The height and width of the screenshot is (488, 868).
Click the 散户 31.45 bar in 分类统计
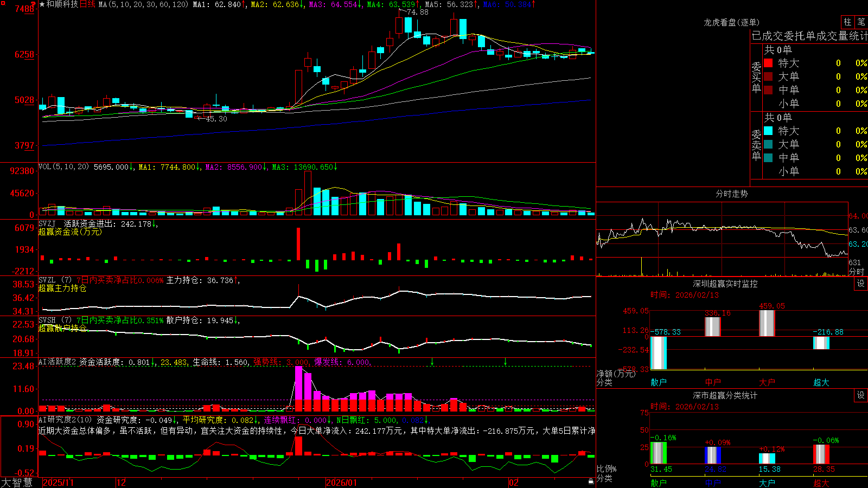pyautogui.click(x=659, y=453)
